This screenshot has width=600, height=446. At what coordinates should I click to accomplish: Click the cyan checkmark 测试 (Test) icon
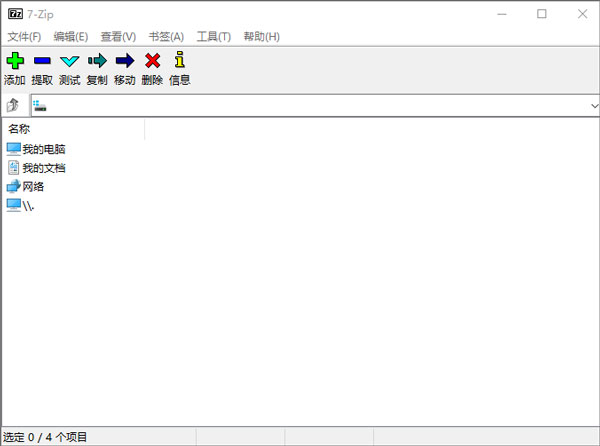point(70,61)
